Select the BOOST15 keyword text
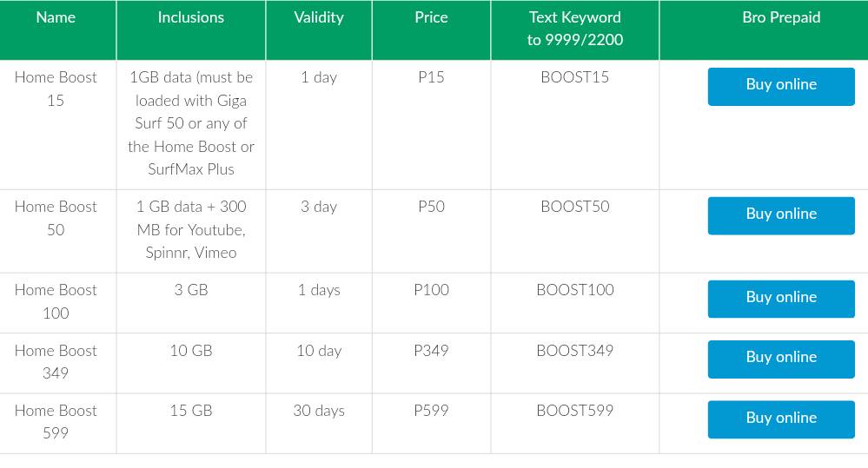The height and width of the screenshot is (468, 868). coord(574,77)
